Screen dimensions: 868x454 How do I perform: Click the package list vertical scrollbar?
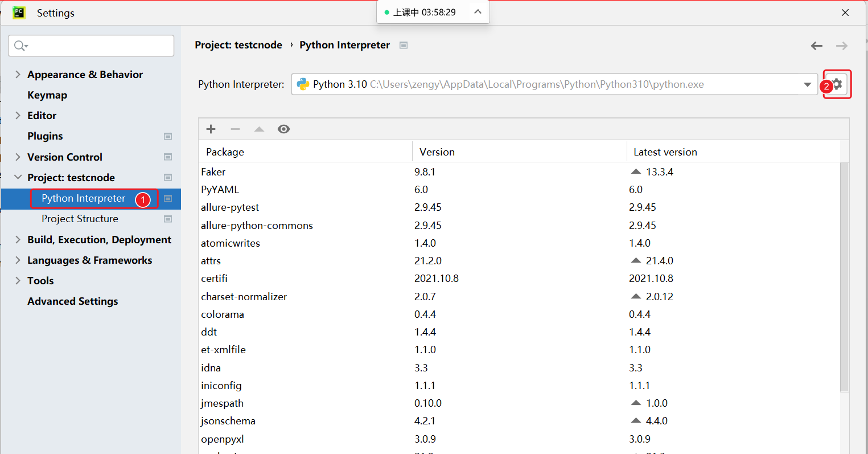coord(844,277)
